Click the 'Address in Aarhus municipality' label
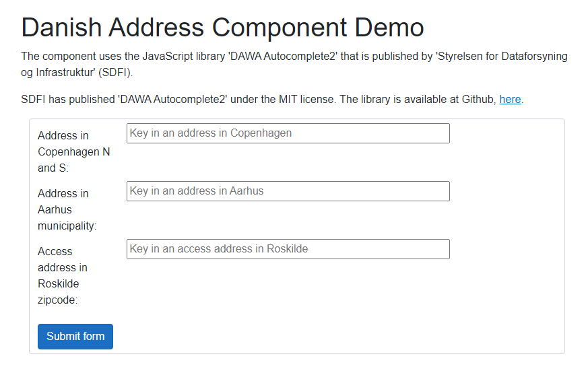 point(67,209)
